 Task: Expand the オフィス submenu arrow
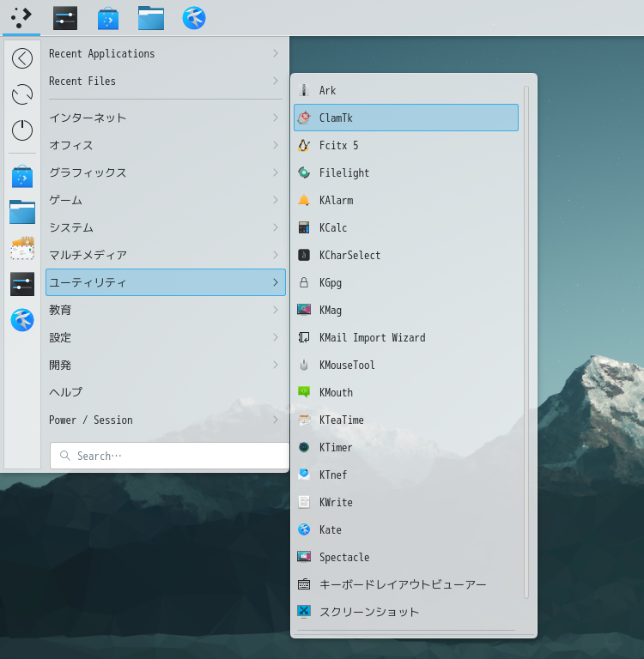pyautogui.click(x=276, y=145)
